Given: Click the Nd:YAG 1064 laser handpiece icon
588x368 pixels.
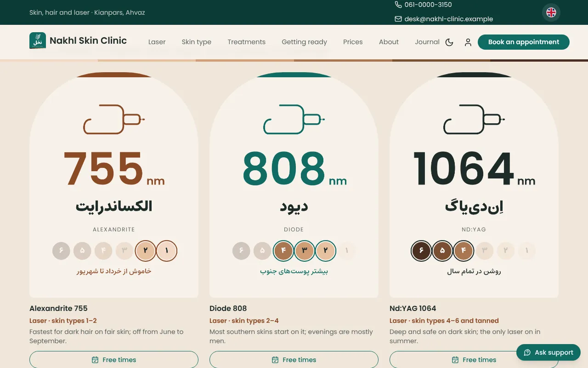Looking at the screenshot, I should coord(474,119).
